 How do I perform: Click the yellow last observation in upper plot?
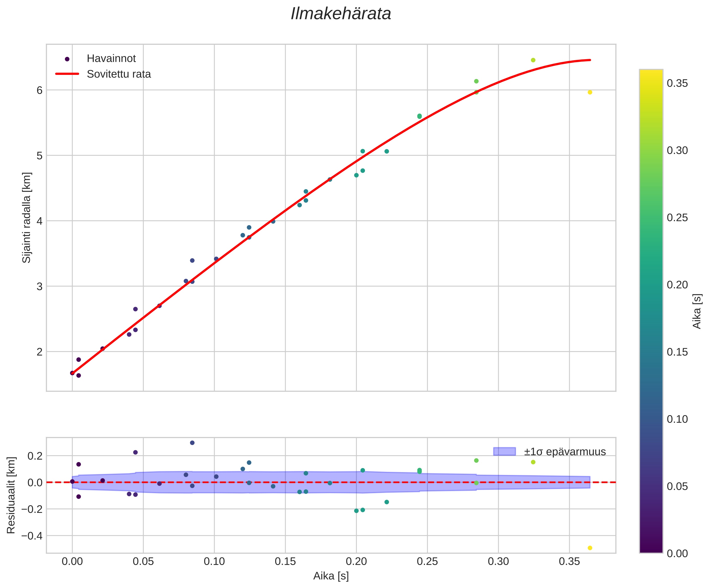(590, 92)
